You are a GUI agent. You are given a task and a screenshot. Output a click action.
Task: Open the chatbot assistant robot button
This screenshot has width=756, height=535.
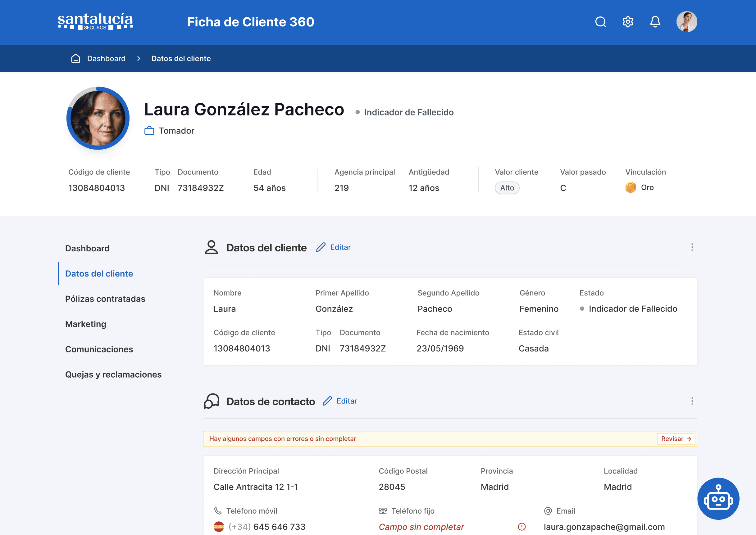pyautogui.click(x=718, y=499)
